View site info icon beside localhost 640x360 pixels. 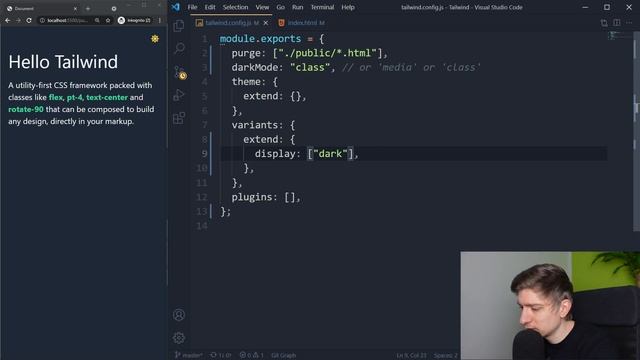[x=42, y=20]
